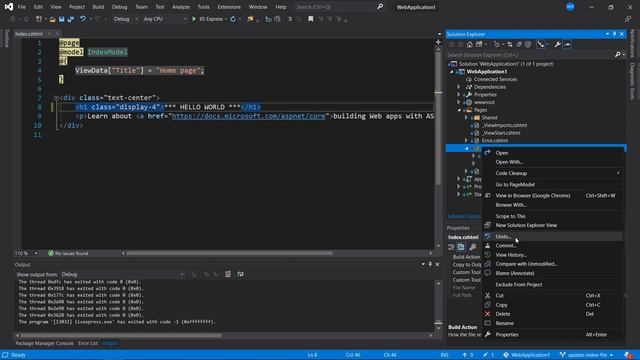
Task: Open the IIS Express launch target dropdown arrow
Action: [x=226, y=19]
